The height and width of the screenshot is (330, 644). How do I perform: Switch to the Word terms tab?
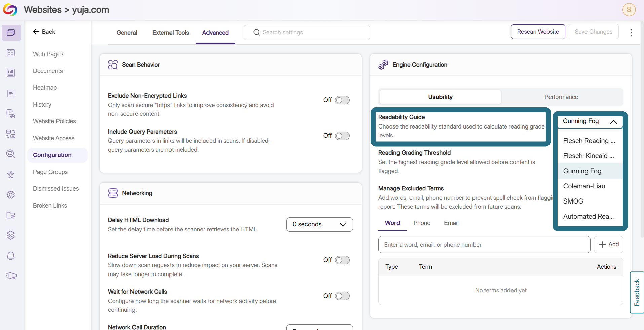tap(392, 223)
